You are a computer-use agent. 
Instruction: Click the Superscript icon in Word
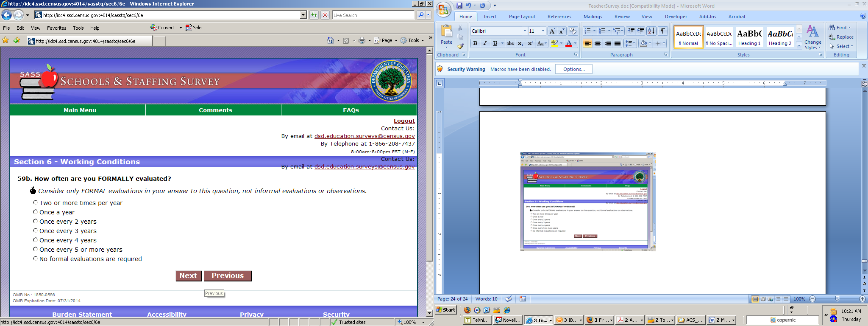coord(530,43)
